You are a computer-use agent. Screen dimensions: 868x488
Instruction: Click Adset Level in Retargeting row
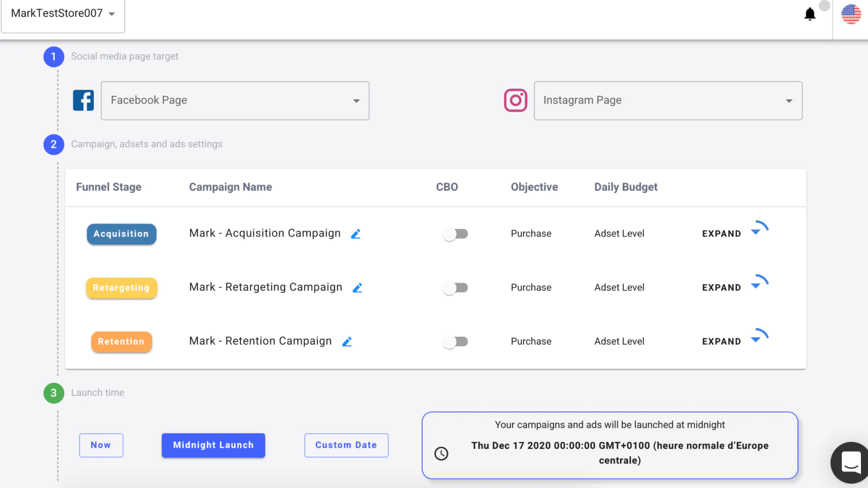coord(620,287)
